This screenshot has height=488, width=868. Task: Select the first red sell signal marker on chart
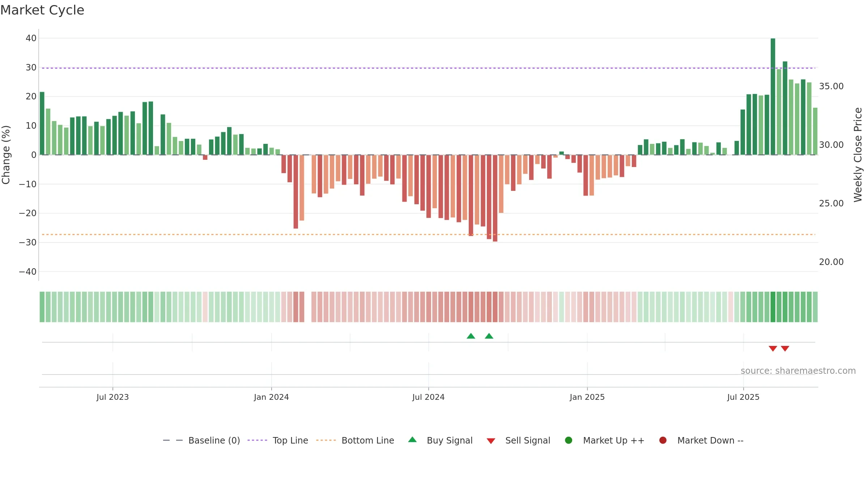773,348
